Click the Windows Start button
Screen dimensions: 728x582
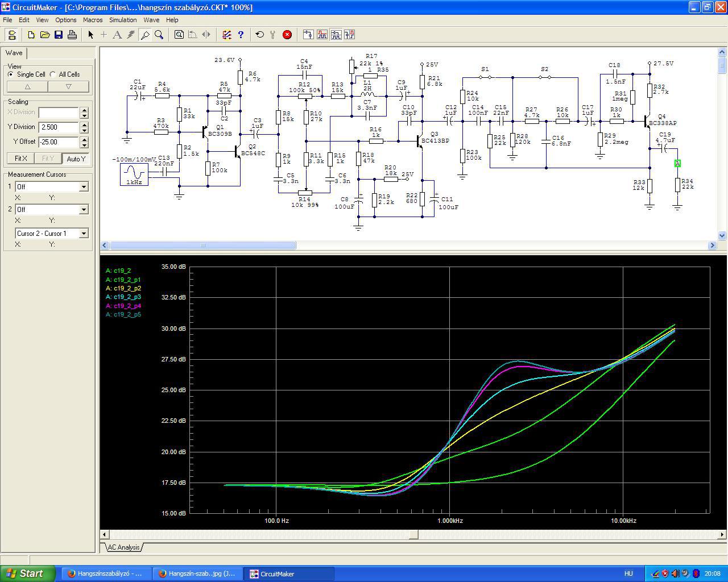coord(27,573)
